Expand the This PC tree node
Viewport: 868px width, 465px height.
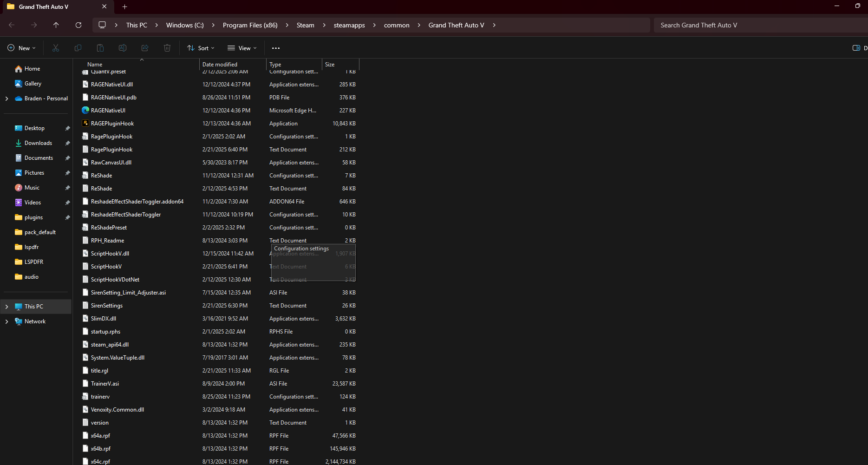(x=7, y=307)
